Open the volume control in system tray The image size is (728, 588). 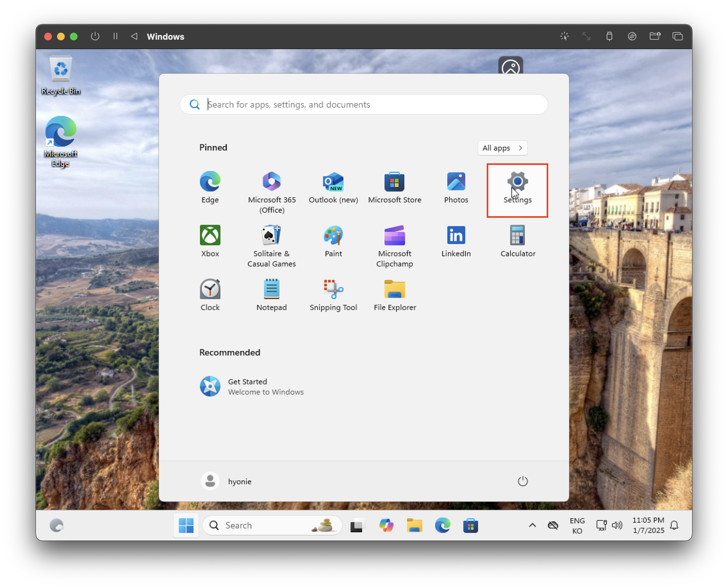tap(617, 525)
